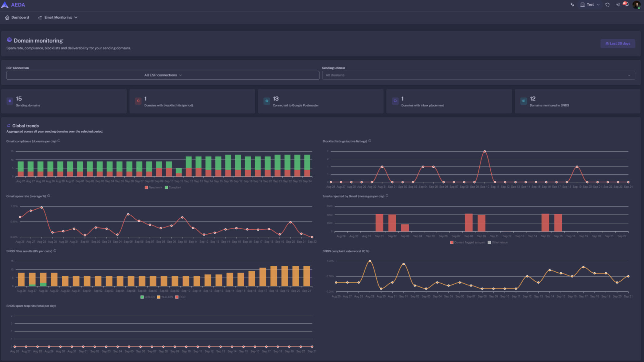Click the Google Postmaster card icon
This screenshot has width=644, height=362.
[267, 101]
